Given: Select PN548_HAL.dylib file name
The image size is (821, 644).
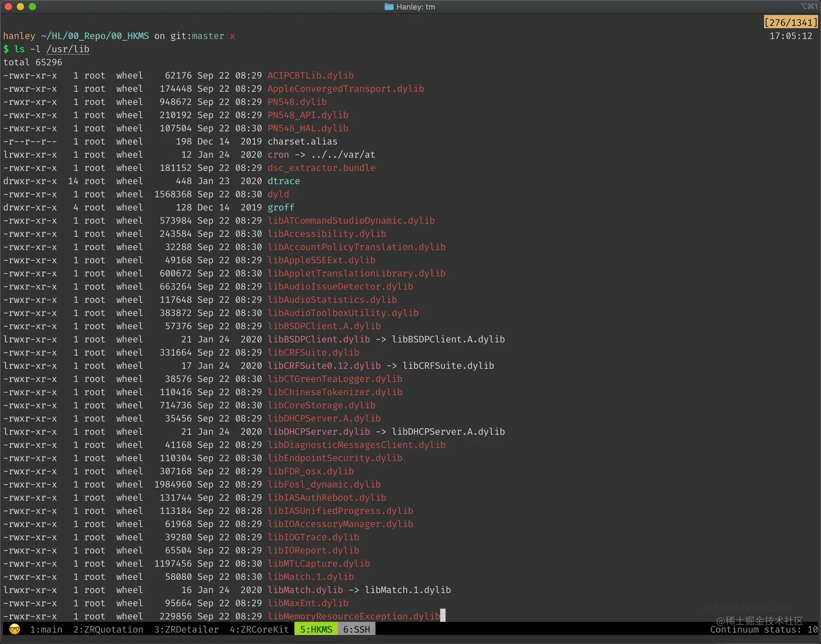Looking at the screenshot, I should 308,128.
